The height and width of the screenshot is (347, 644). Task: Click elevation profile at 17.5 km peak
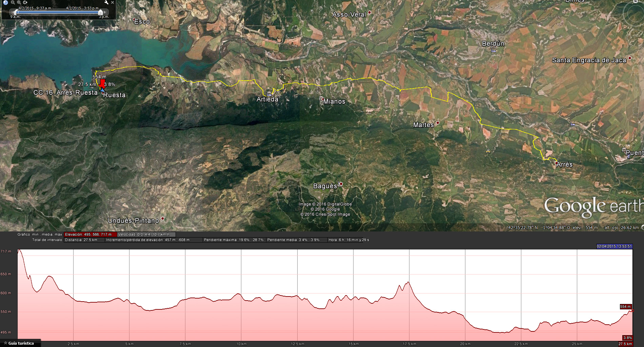(x=408, y=282)
